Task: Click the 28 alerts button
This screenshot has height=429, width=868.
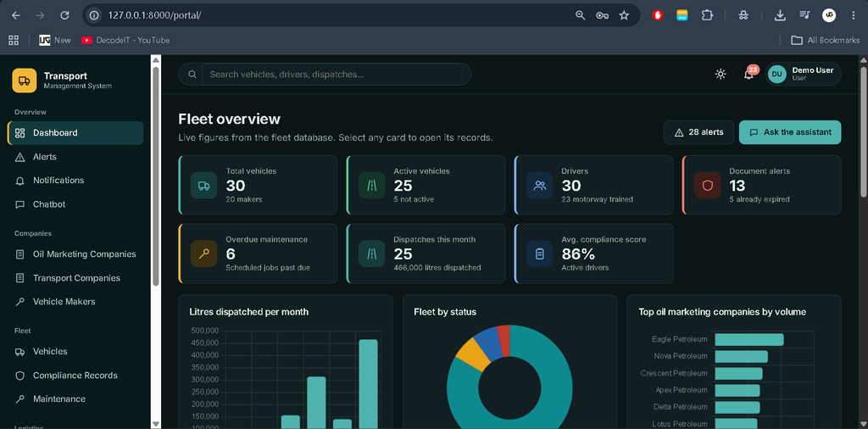Action: pos(698,132)
